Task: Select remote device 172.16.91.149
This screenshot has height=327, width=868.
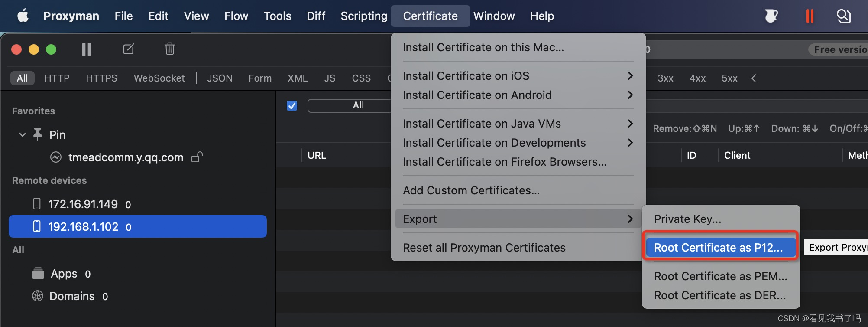Action: tap(83, 204)
